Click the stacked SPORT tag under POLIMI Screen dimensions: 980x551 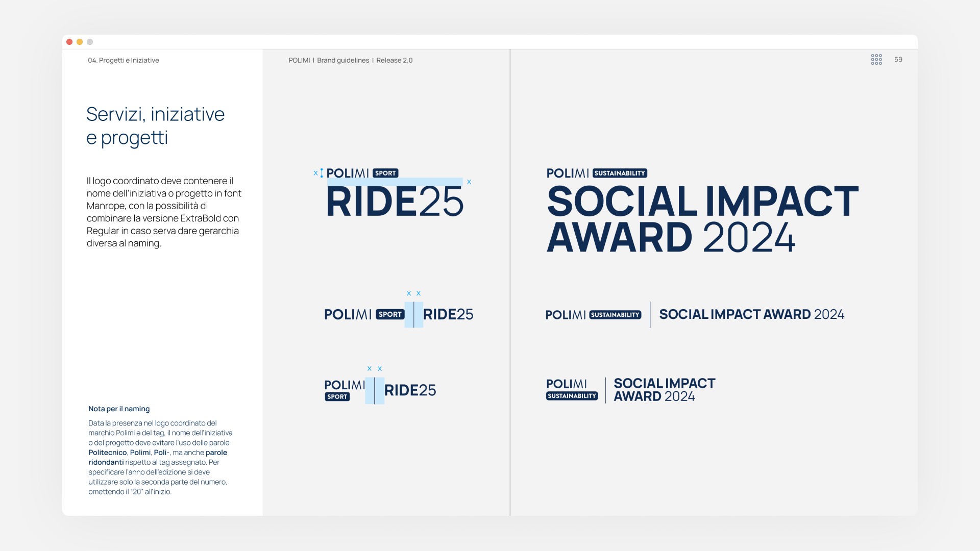[x=337, y=397]
